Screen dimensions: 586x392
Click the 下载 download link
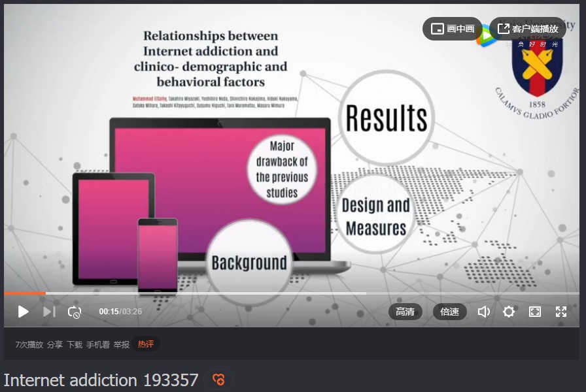click(75, 344)
